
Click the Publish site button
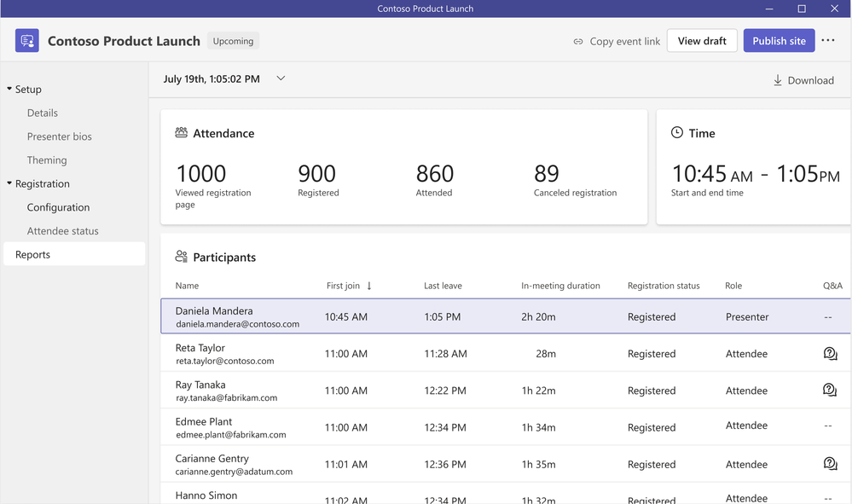tap(780, 41)
